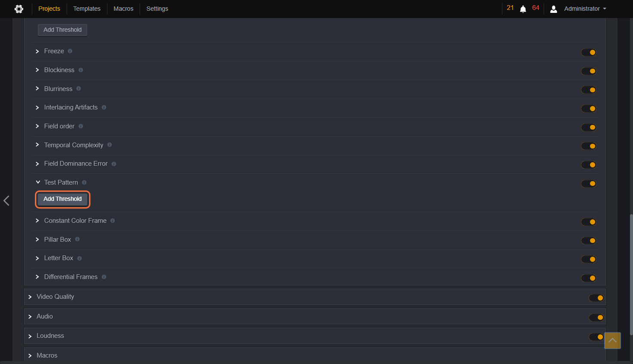Open the Templates menu
Viewport: 633px width, 364px height.
tap(87, 9)
